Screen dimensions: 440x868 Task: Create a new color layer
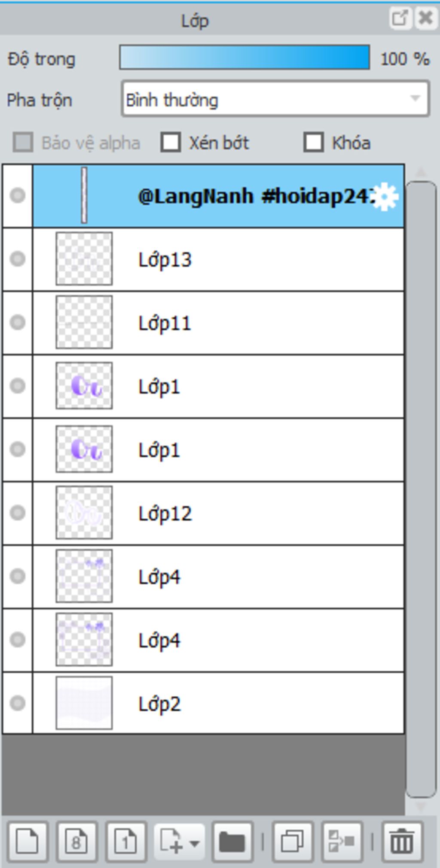[x=27, y=842]
